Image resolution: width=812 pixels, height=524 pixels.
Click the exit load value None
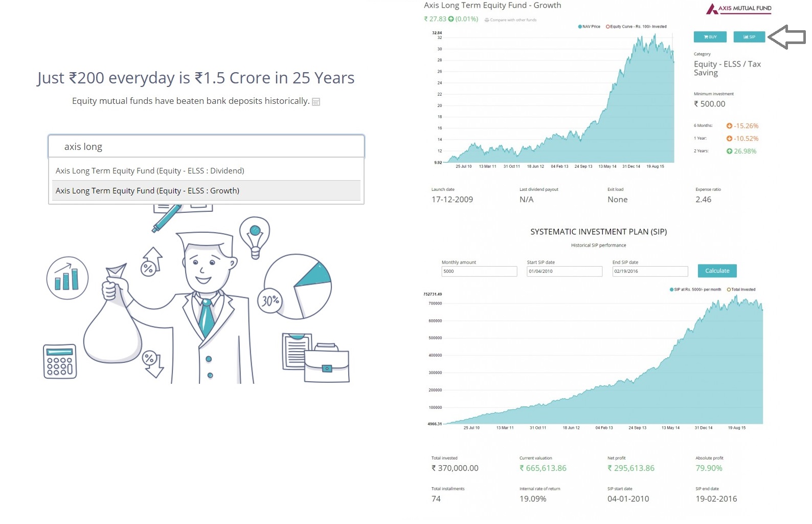(617, 200)
